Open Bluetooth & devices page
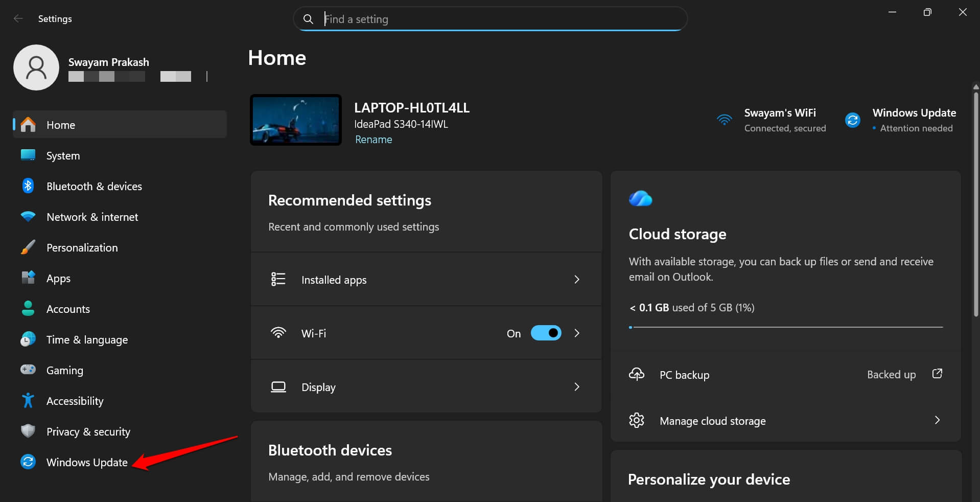This screenshot has width=980, height=502. click(120, 186)
